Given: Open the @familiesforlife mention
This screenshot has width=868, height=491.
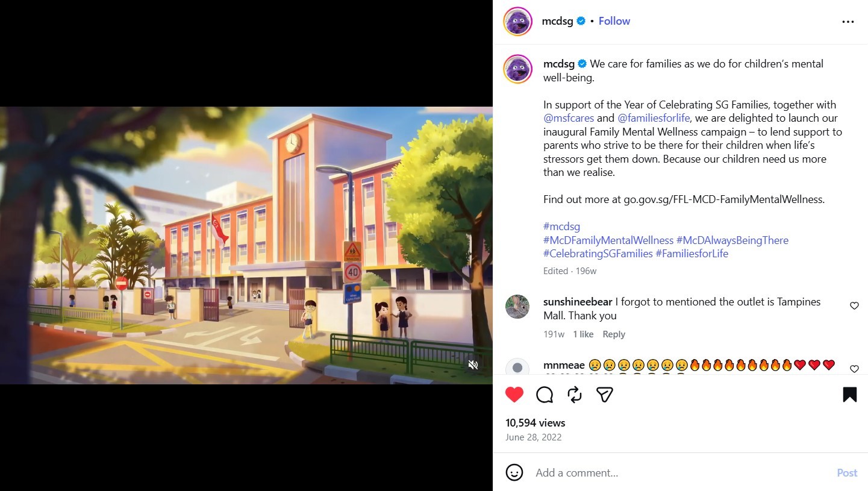Looking at the screenshot, I should click(x=654, y=118).
